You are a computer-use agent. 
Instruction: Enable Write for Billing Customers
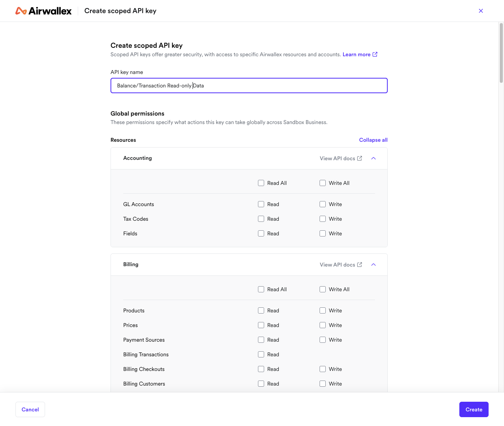[x=323, y=384]
